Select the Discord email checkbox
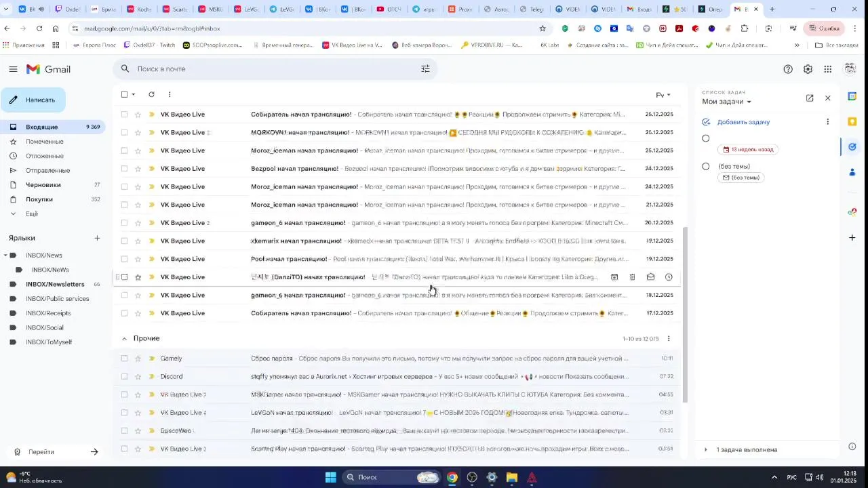The image size is (868, 488). coord(124,376)
